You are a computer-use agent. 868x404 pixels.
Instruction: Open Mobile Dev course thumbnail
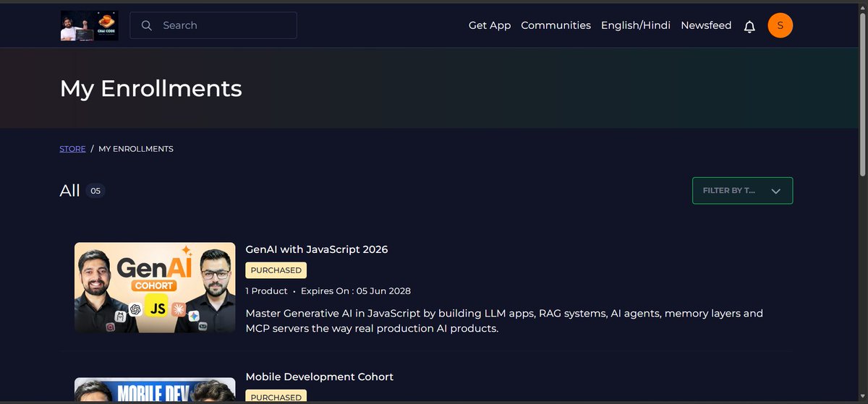155,390
